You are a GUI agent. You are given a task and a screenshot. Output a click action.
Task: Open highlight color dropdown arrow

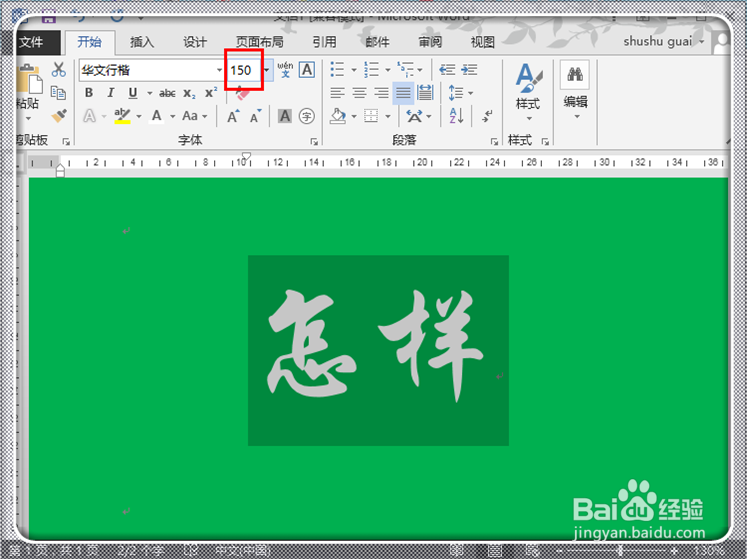tap(139, 116)
